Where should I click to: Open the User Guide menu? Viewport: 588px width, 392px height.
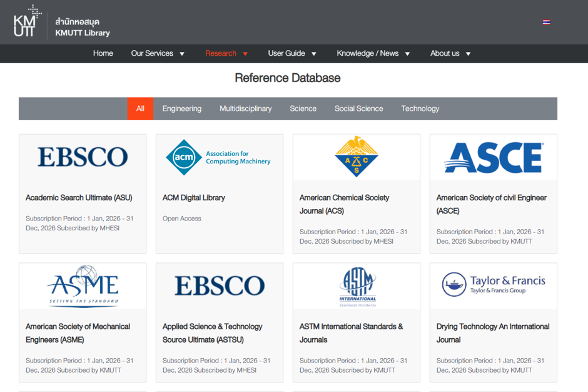(286, 53)
